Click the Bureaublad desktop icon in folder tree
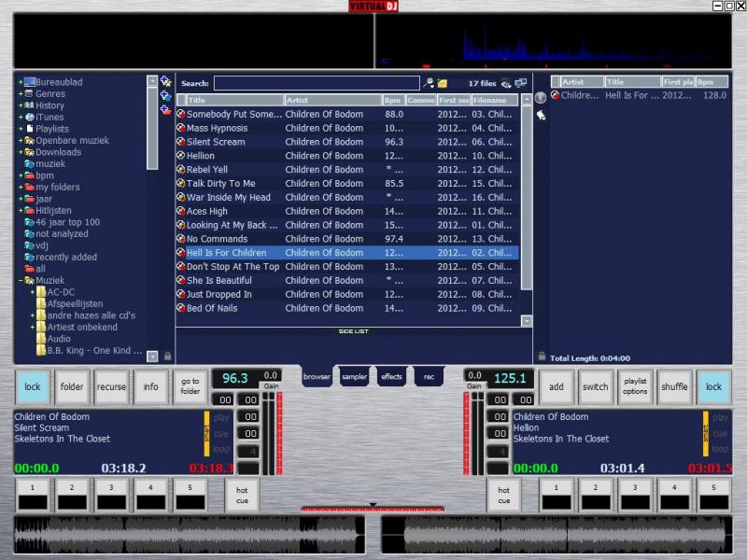Viewport: 747px width, 560px height. (x=30, y=82)
